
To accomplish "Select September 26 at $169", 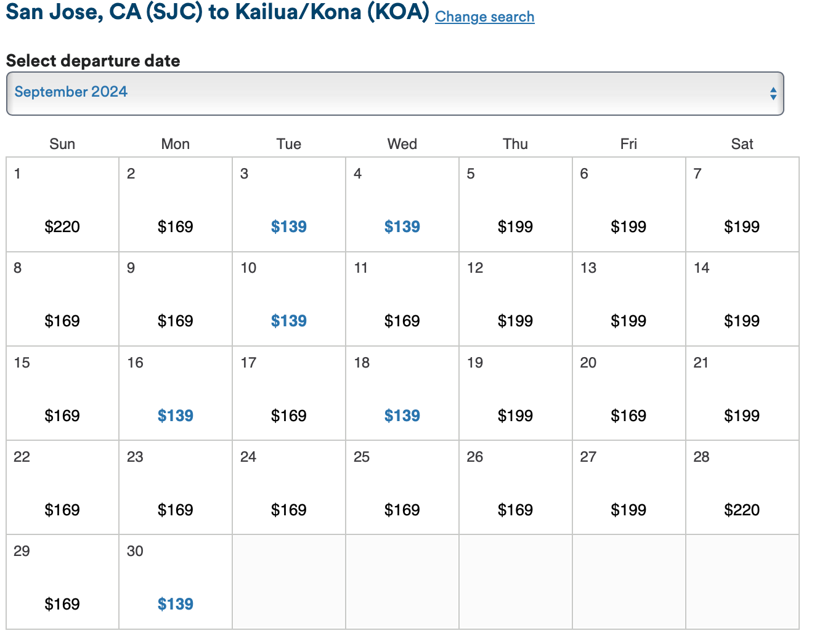I will click(515, 510).
